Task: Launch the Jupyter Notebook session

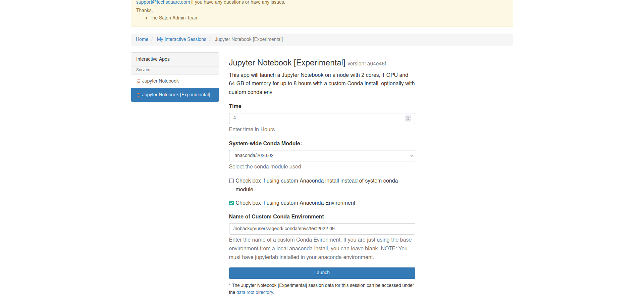Action: click(x=322, y=273)
